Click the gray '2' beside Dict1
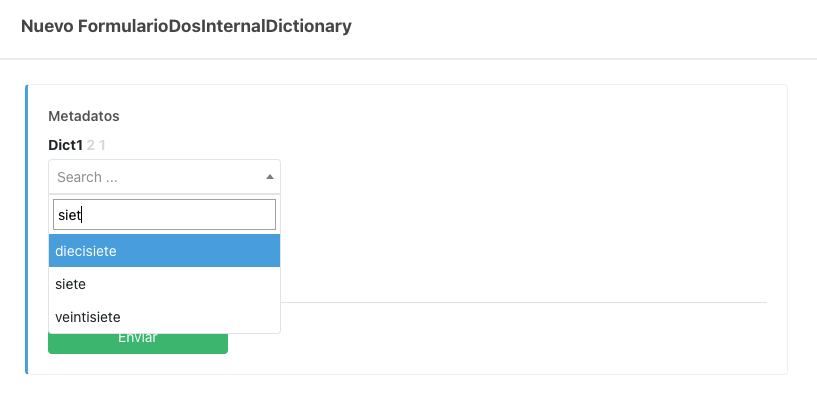This screenshot has width=817, height=402. tap(91, 145)
